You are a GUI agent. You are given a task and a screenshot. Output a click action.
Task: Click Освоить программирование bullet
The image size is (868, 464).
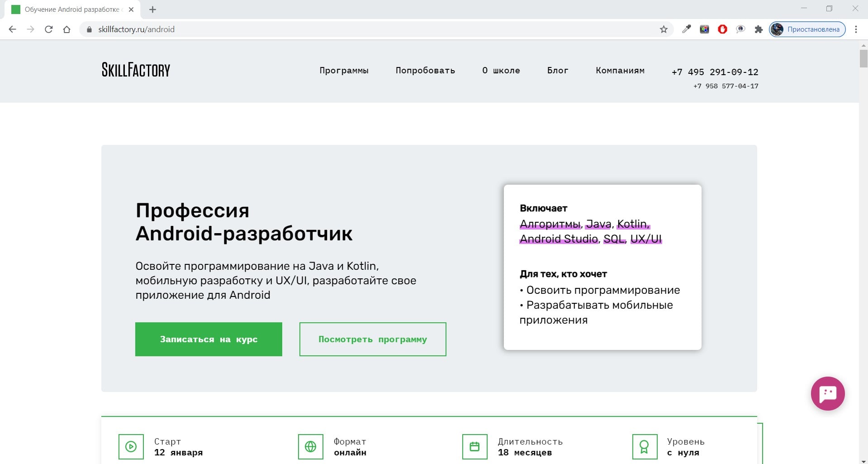point(600,290)
